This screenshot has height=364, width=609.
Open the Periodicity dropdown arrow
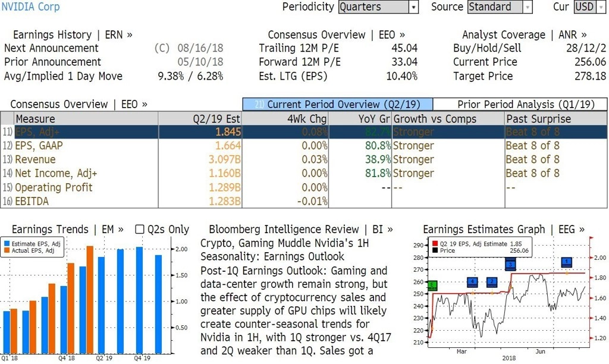pyautogui.click(x=413, y=7)
